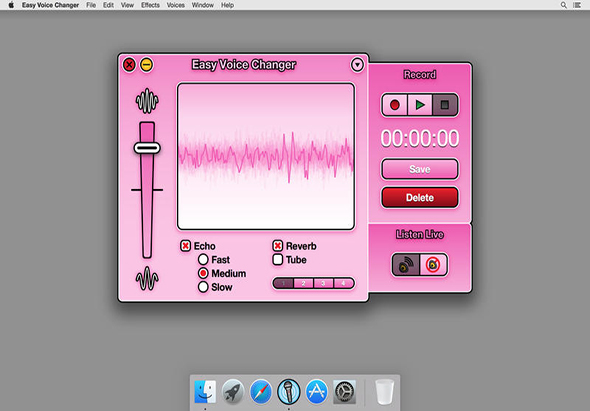Open Safari from the dock

pyautogui.click(x=261, y=391)
